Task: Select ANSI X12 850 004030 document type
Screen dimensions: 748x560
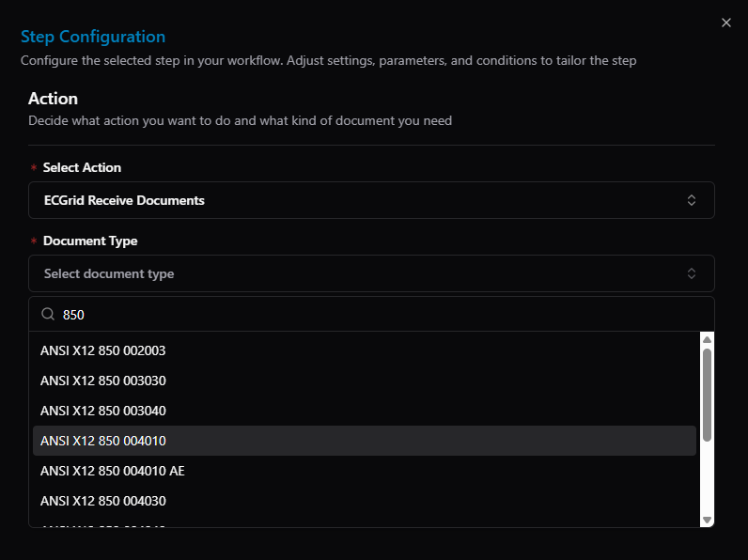Action: 365,501
